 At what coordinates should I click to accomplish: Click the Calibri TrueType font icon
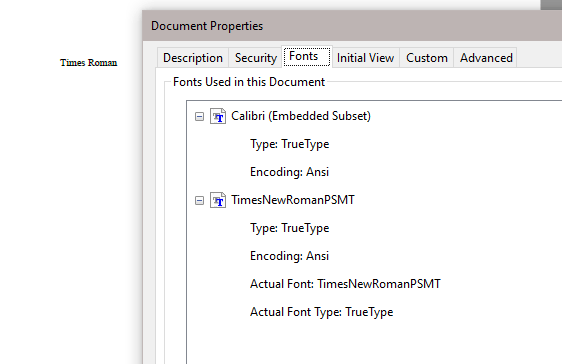click(218, 116)
